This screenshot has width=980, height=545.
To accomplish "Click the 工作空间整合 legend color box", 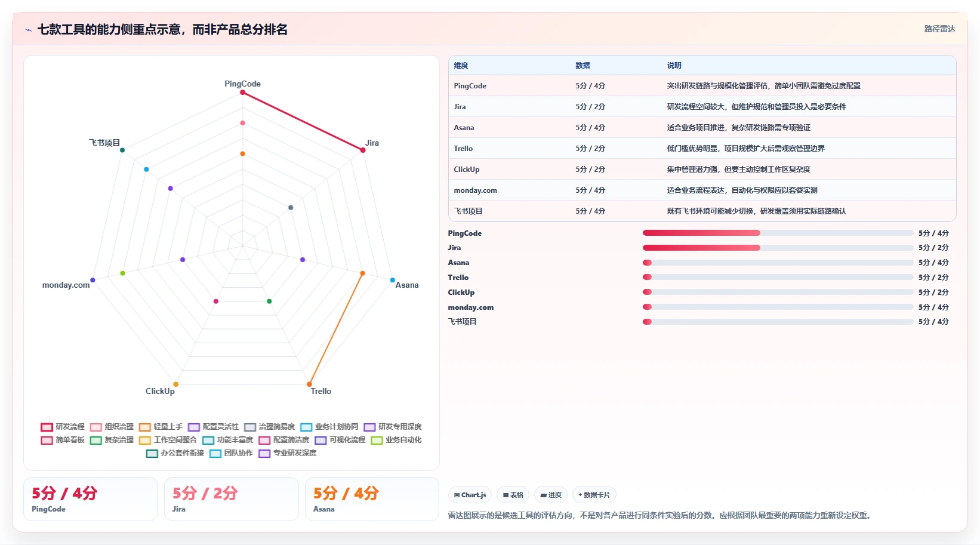I will click(144, 441).
